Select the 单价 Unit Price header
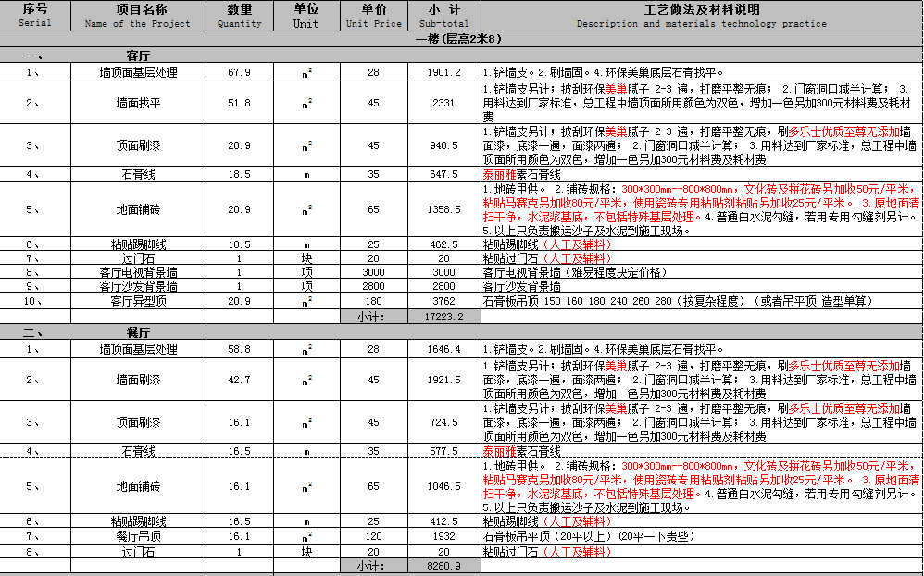This screenshot has height=576, width=924. pyautogui.click(x=374, y=16)
